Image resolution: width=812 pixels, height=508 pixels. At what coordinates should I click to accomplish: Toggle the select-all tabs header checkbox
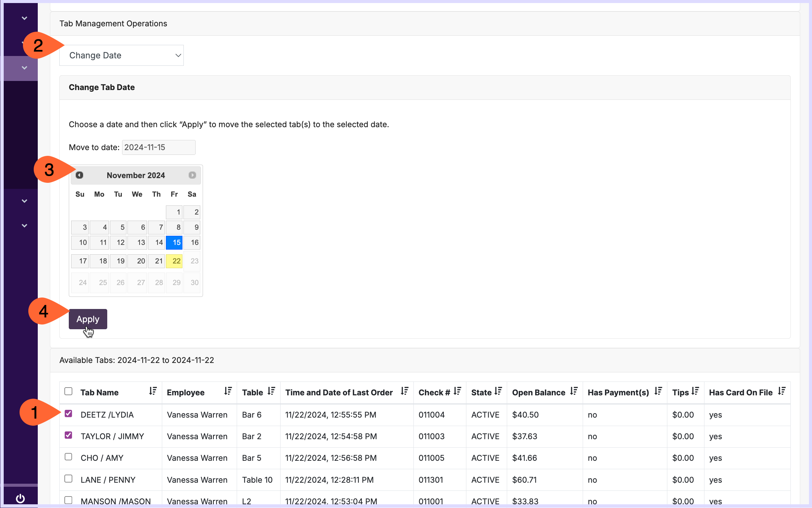coord(68,391)
